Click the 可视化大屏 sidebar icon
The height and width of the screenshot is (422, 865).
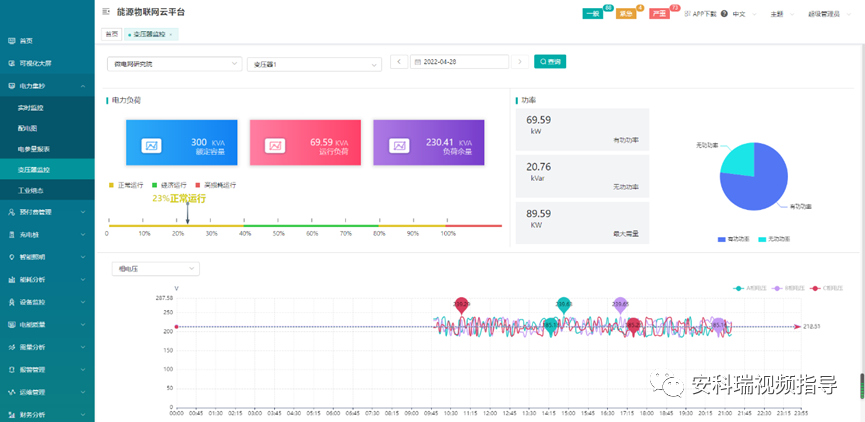(x=12, y=63)
